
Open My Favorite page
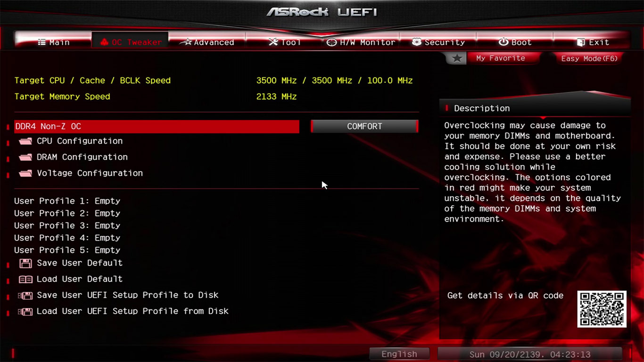500,58
